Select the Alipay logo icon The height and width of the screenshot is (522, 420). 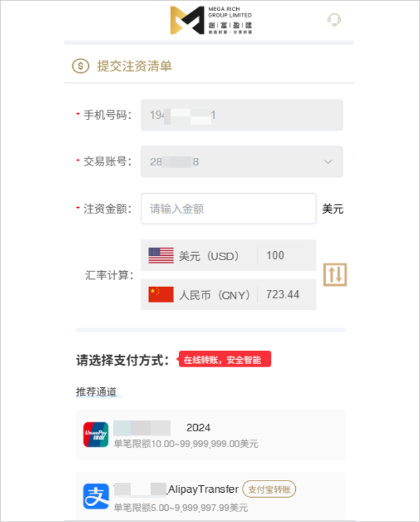point(96,496)
